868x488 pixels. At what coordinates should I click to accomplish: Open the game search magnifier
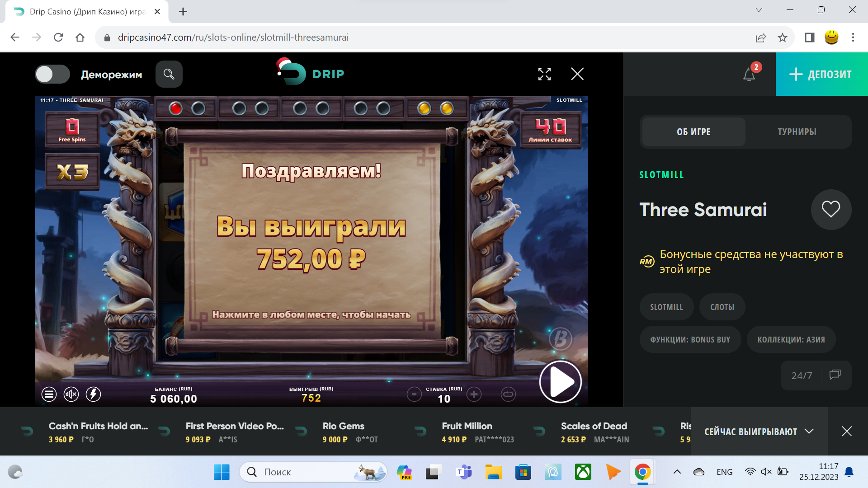(x=169, y=74)
